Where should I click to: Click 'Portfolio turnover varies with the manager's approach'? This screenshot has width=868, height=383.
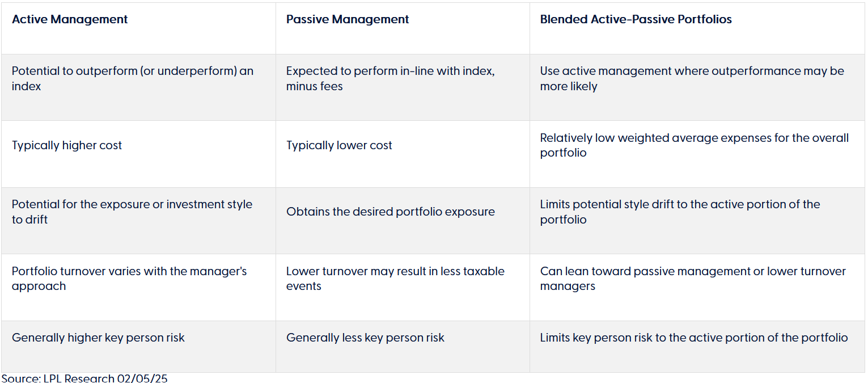point(138,287)
